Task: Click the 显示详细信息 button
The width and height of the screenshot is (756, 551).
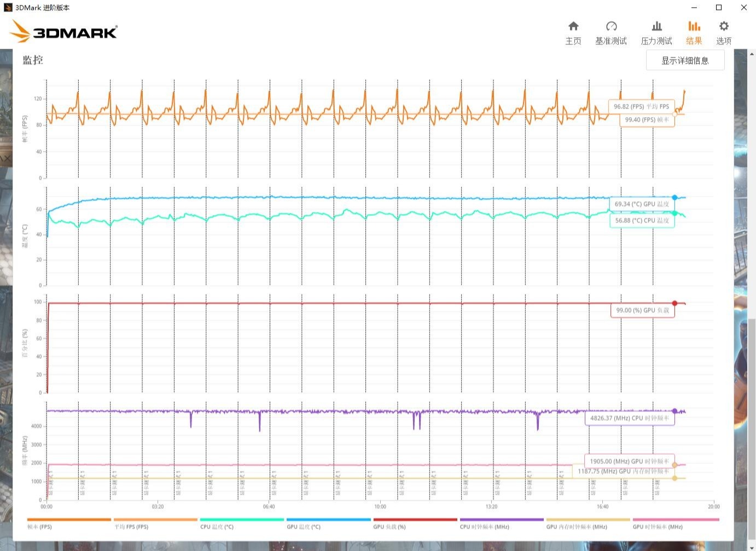Action: (685, 60)
